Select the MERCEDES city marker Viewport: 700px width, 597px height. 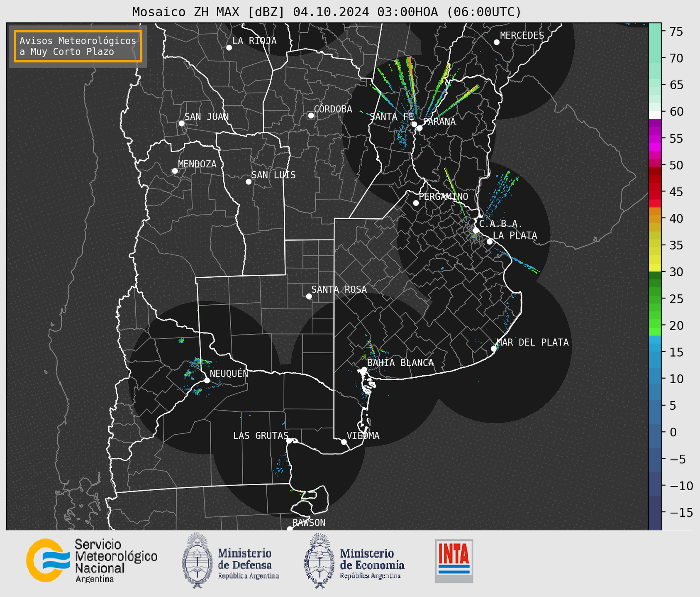[x=497, y=42]
